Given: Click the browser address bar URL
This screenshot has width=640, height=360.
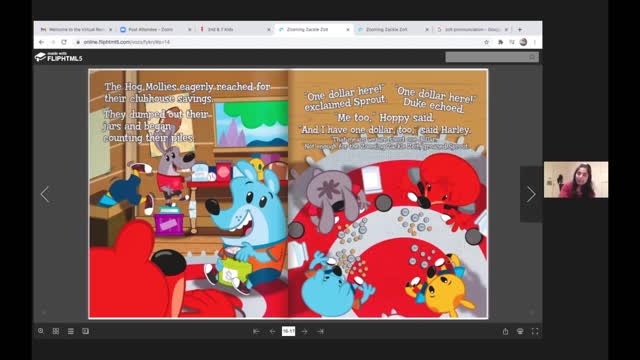Looking at the screenshot, I should coord(127,42).
